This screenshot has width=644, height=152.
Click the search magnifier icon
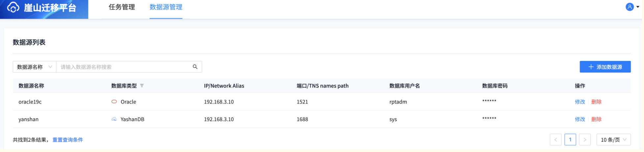coord(195,67)
